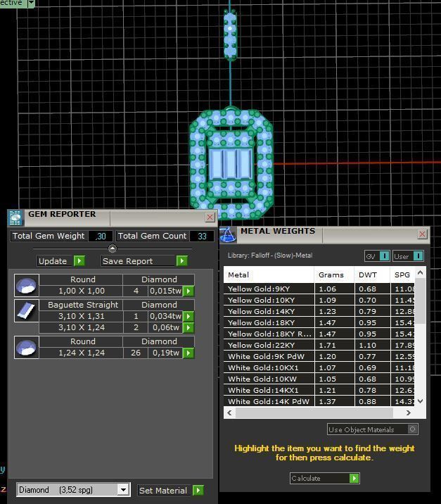Select the Yellow Gold:9KY row

tap(319, 289)
